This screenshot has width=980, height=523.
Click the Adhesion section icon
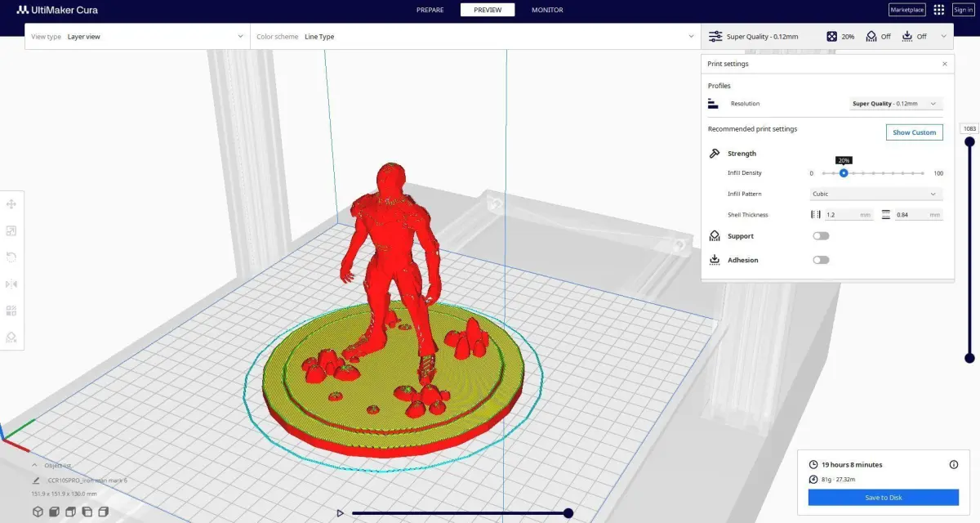pos(715,260)
